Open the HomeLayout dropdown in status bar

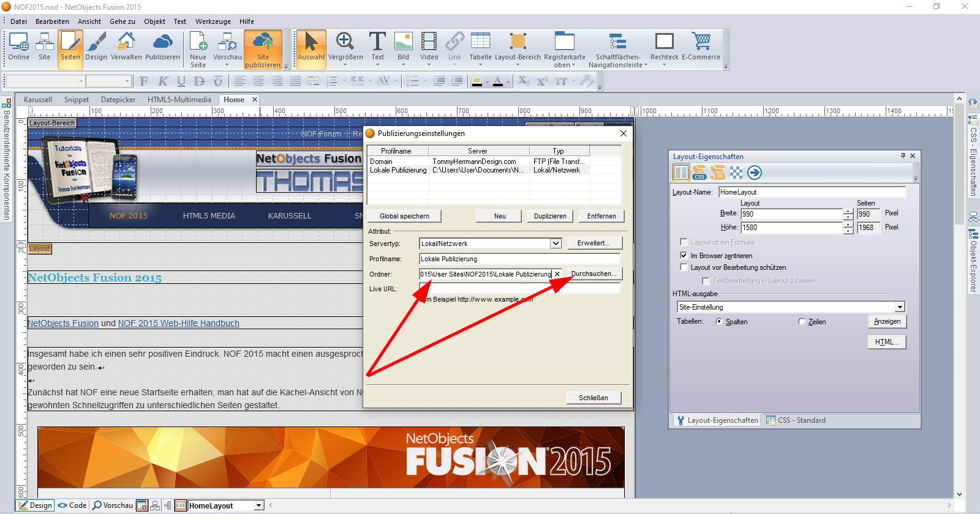pyautogui.click(x=258, y=505)
